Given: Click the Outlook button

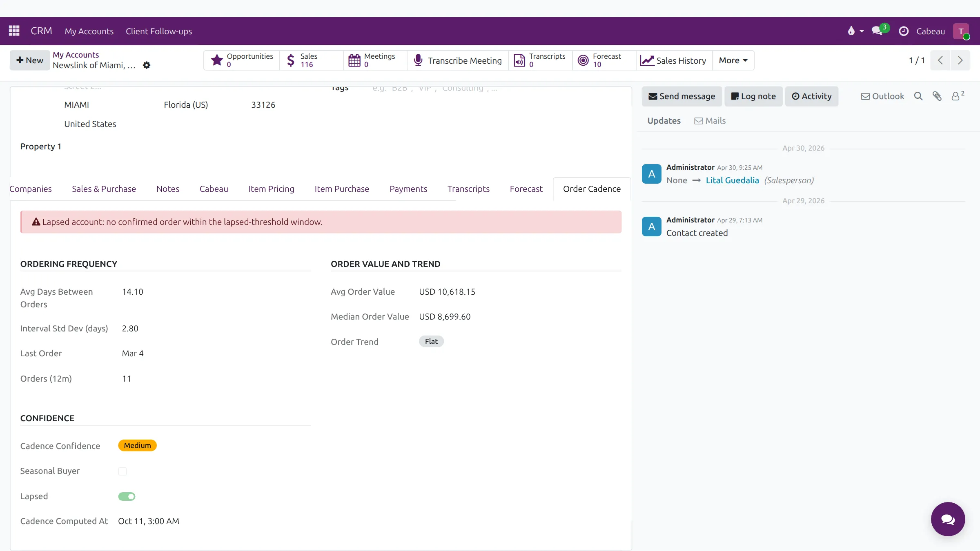Looking at the screenshot, I should pyautogui.click(x=882, y=96).
